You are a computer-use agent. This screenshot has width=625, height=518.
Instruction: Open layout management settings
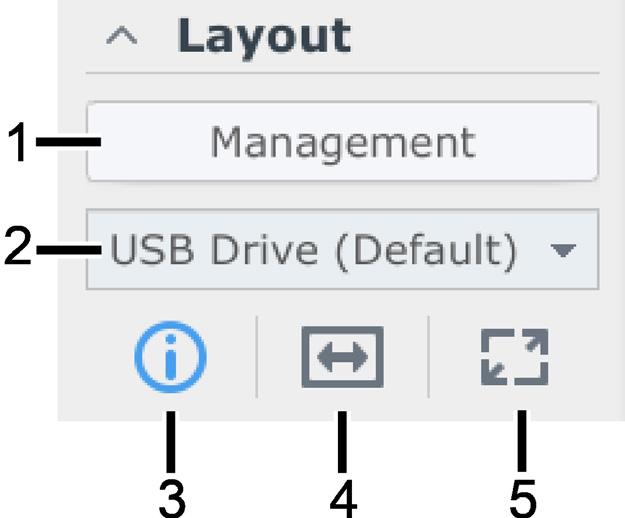[x=342, y=141]
